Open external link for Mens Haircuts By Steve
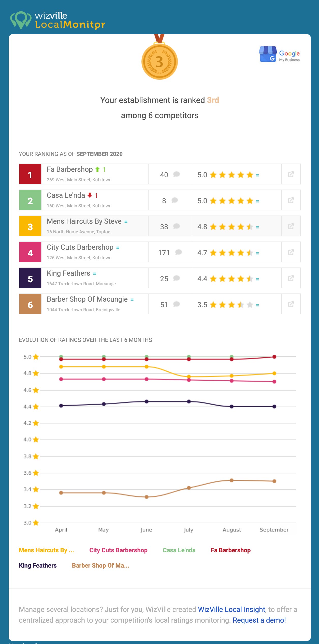This screenshot has width=319, height=644. [x=291, y=226]
